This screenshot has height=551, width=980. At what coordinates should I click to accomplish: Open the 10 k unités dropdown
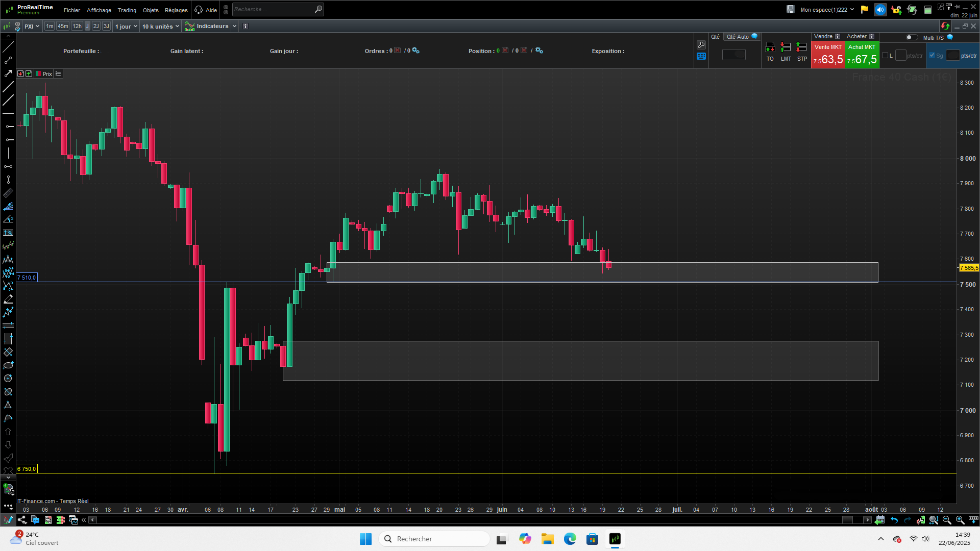[160, 26]
